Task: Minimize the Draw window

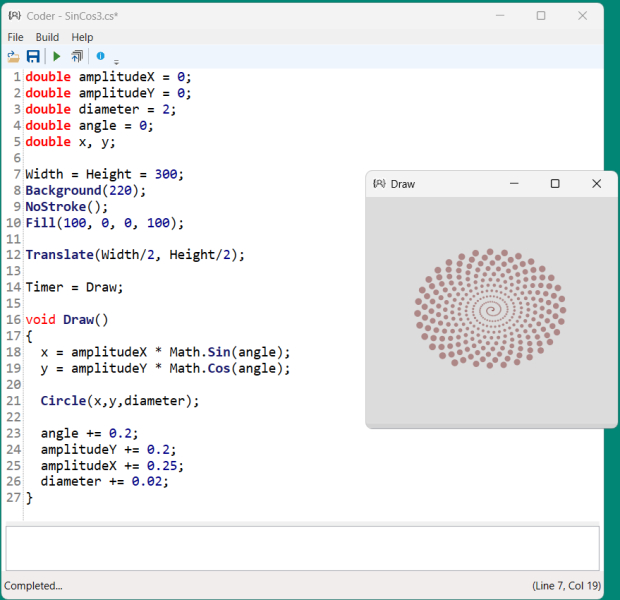Action: [514, 184]
